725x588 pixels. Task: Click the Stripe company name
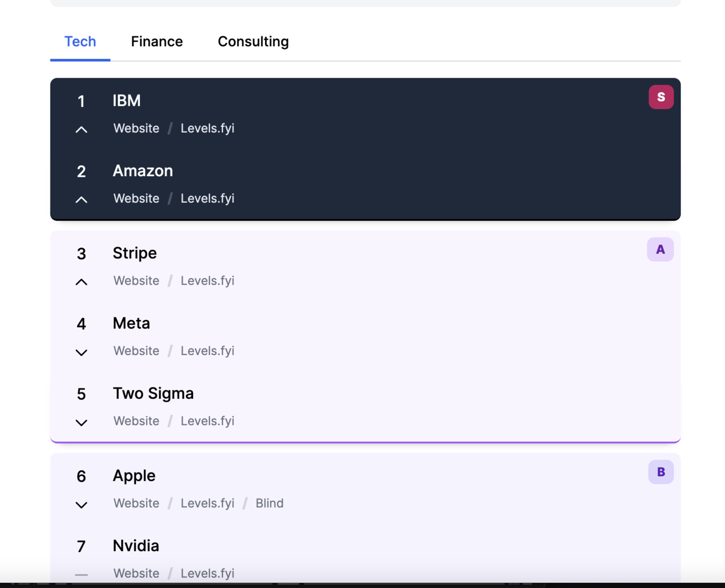(135, 253)
